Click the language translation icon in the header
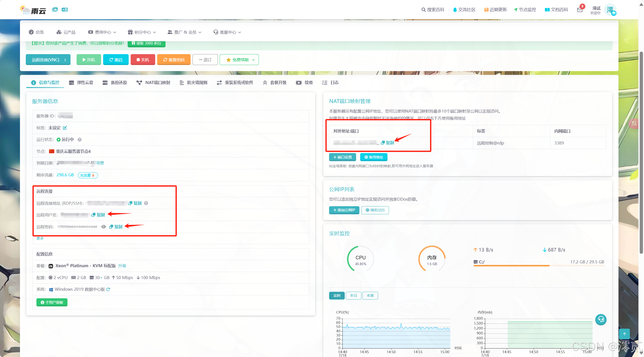 pyautogui.click(x=65, y=10)
